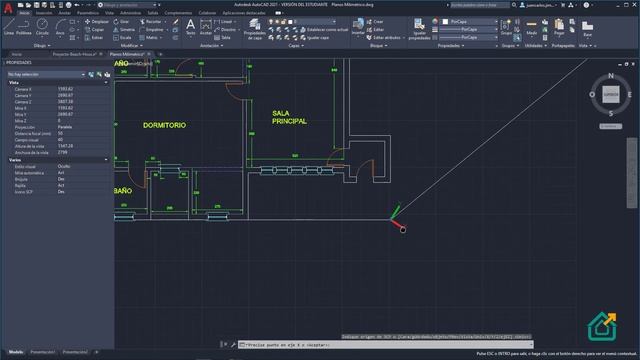Click the Estirar tool
Image resolution: width=640 pixels, height=360 pixels.
(94, 38)
